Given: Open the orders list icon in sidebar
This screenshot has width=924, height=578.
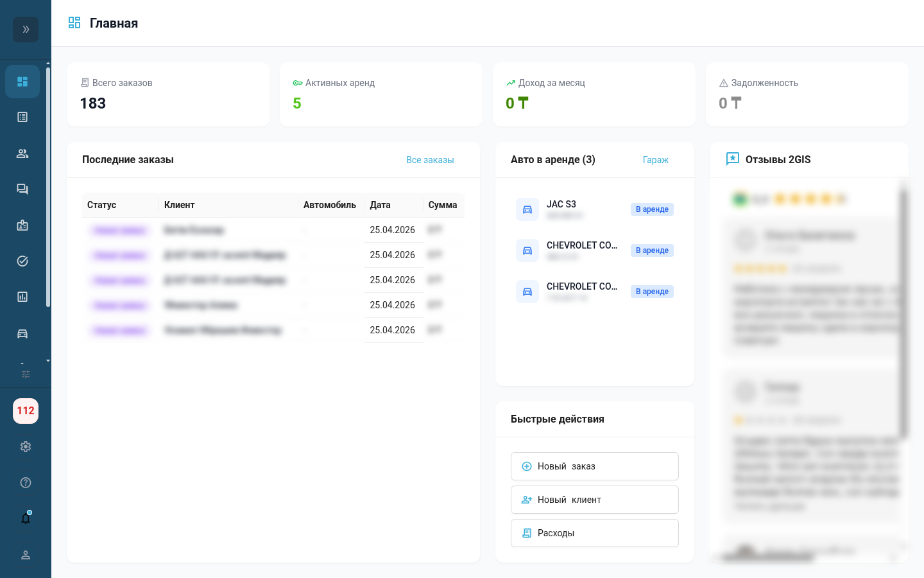Looking at the screenshot, I should coord(22,117).
